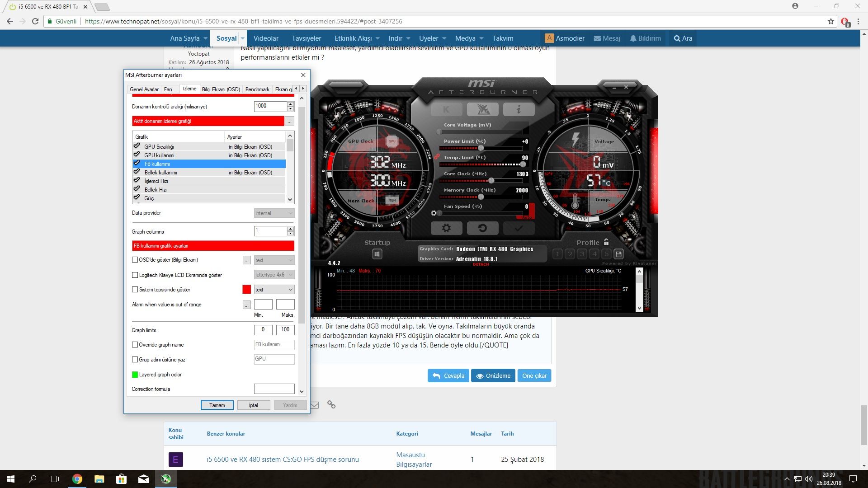Click the Afterburner info 'i' button
This screenshot has height=488, width=868.
pyautogui.click(x=519, y=109)
